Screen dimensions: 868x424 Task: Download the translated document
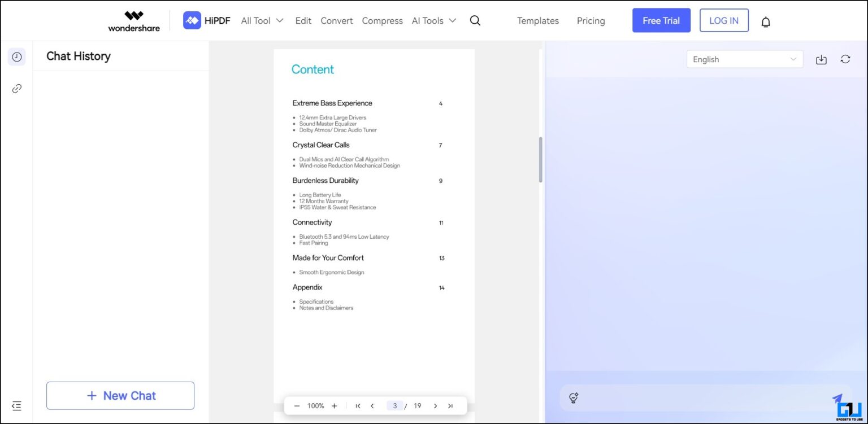(821, 59)
